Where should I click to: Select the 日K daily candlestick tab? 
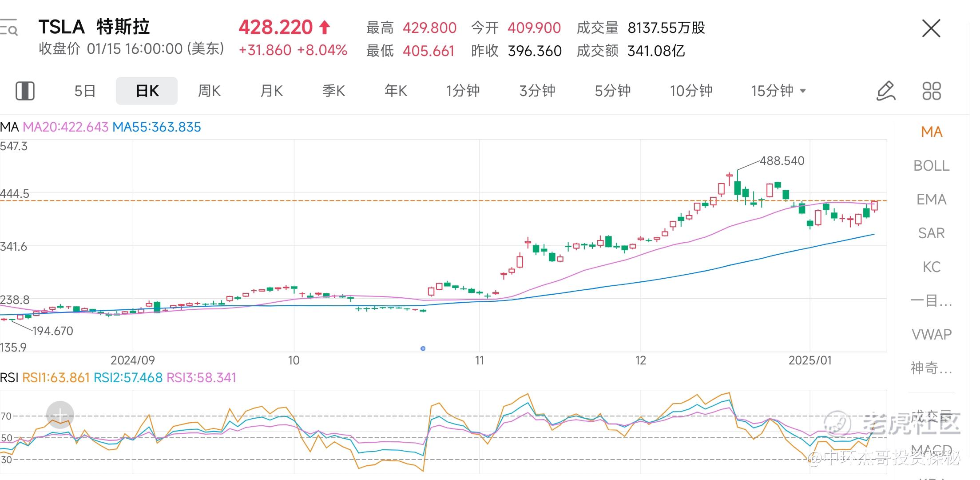147,91
